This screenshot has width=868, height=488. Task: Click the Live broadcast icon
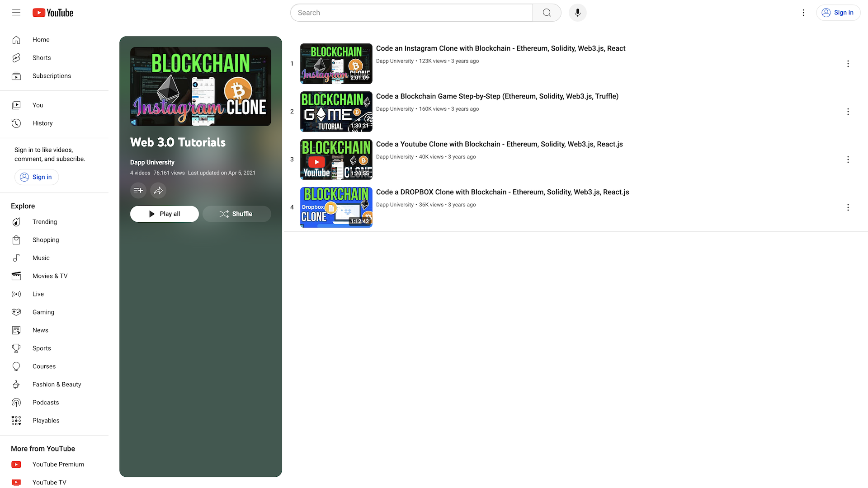[16, 294]
